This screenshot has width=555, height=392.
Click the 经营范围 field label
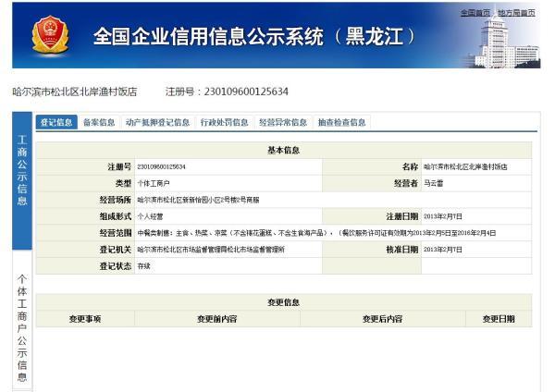[116, 233]
